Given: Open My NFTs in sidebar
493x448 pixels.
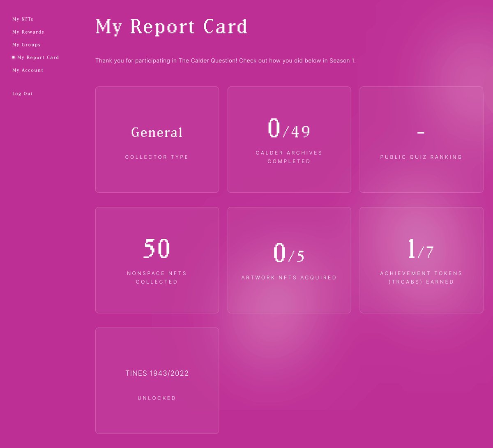Looking at the screenshot, I should 23,19.
